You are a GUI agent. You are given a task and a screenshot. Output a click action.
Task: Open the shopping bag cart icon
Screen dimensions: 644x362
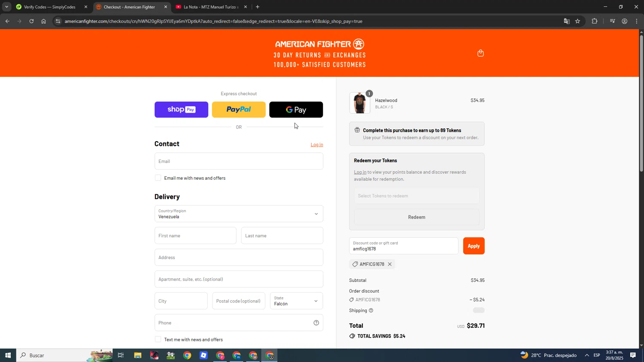pyautogui.click(x=480, y=53)
